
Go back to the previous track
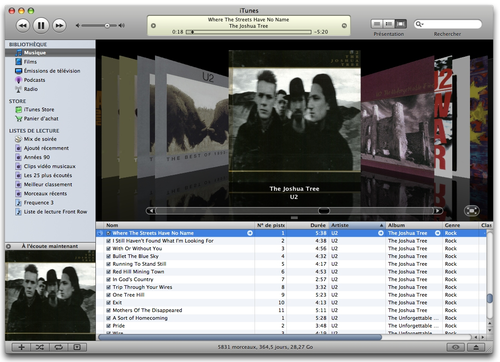[x=23, y=25]
